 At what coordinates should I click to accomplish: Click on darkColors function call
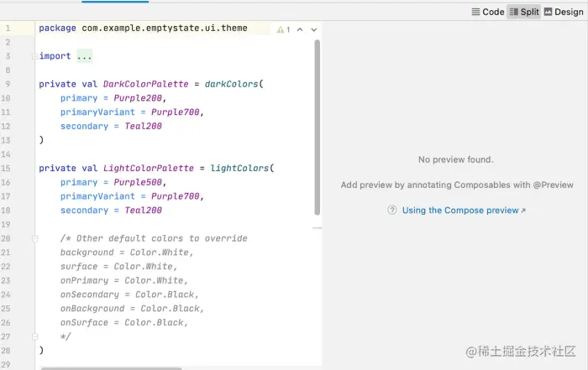tap(231, 84)
